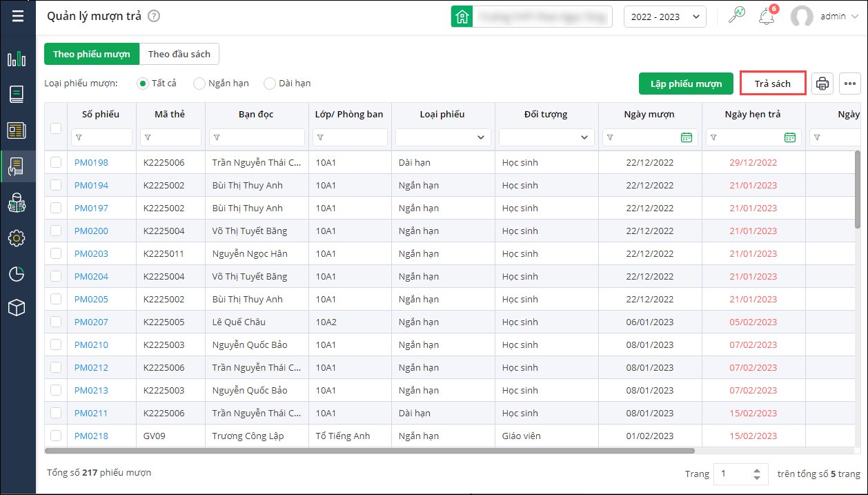868x495 pixels.
Task: Click the Lập phiếu mượn button
Action: tap(686, 84)
